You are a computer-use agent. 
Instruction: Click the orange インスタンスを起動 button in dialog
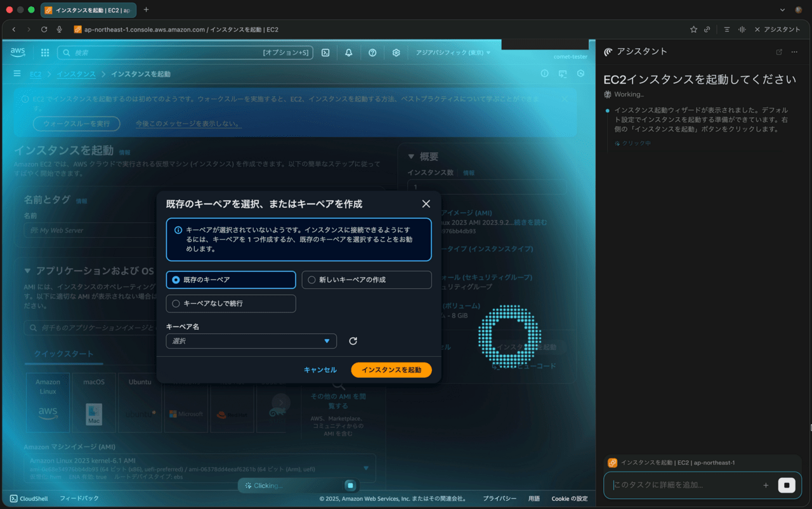(391, 370)
